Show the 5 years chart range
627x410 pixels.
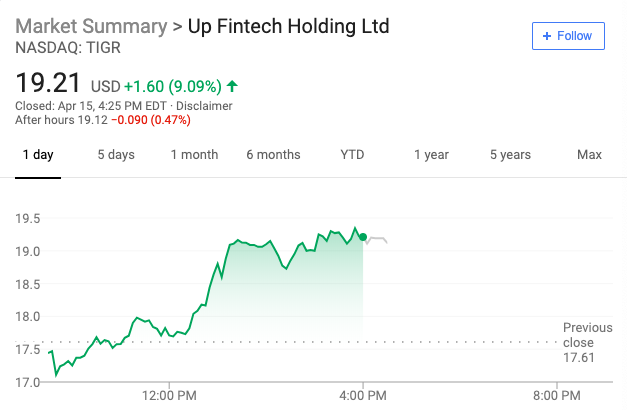(510, 155)
